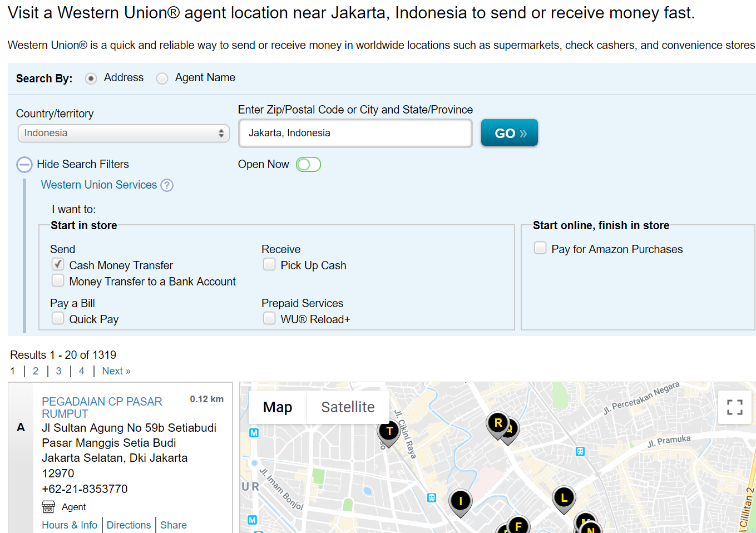756x533 pixels.
Task: Click the Jakarta, Indonesia location input field
Action: [x=355, y=133]
